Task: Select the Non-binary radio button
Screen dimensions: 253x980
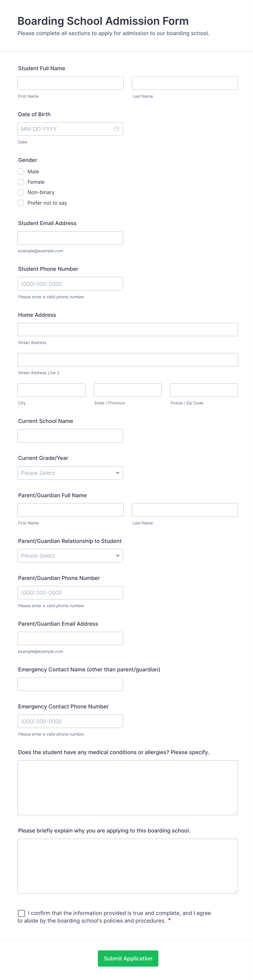Action: tap(21, 192)
